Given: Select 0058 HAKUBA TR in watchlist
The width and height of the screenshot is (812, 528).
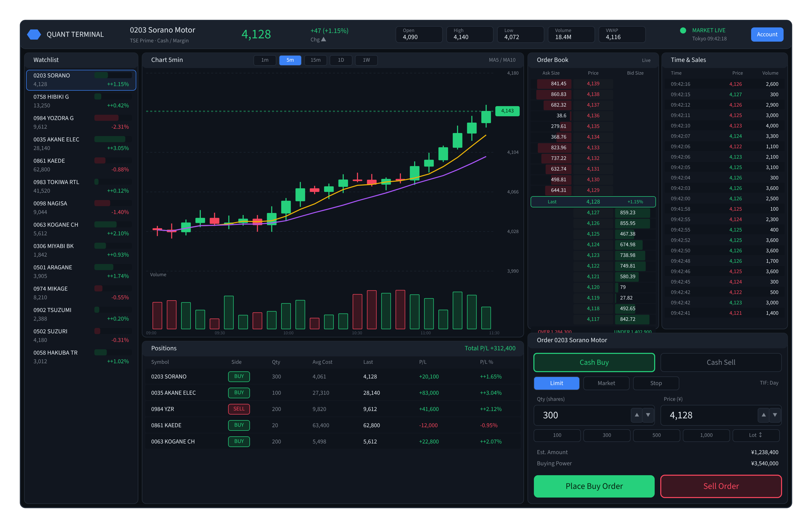Looking at the screenshot, I should (x=81, y=357).
